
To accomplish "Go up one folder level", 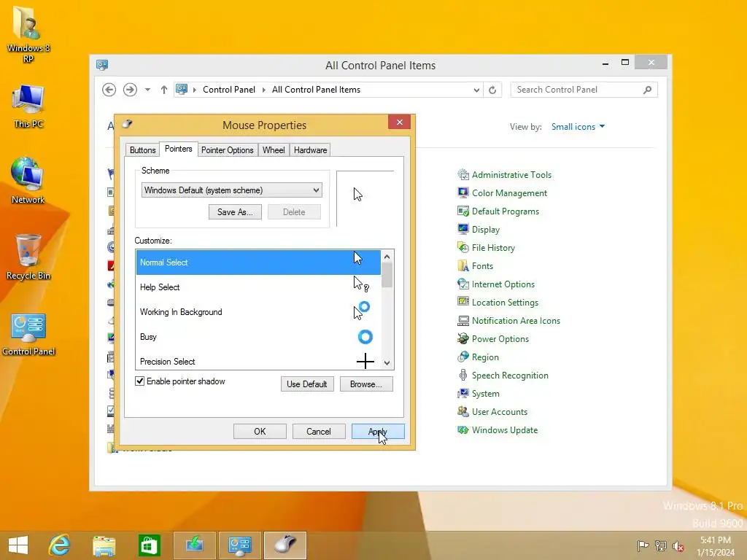I will pos(164,90).
